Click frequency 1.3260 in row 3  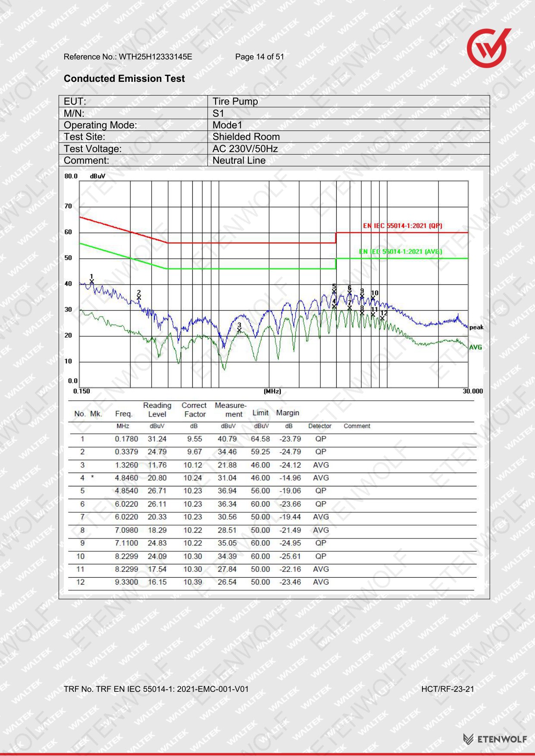pyautogui.click(x=126, y=465)
